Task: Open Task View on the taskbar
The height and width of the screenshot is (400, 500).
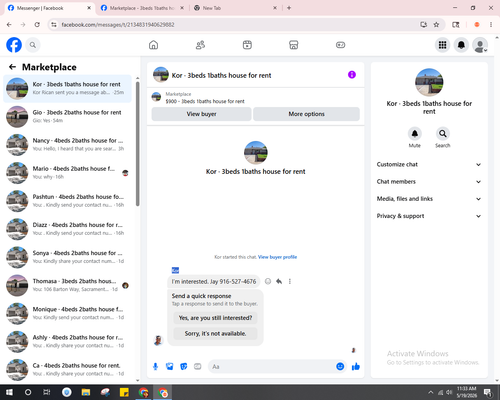Action: click(x=47, y=392)
